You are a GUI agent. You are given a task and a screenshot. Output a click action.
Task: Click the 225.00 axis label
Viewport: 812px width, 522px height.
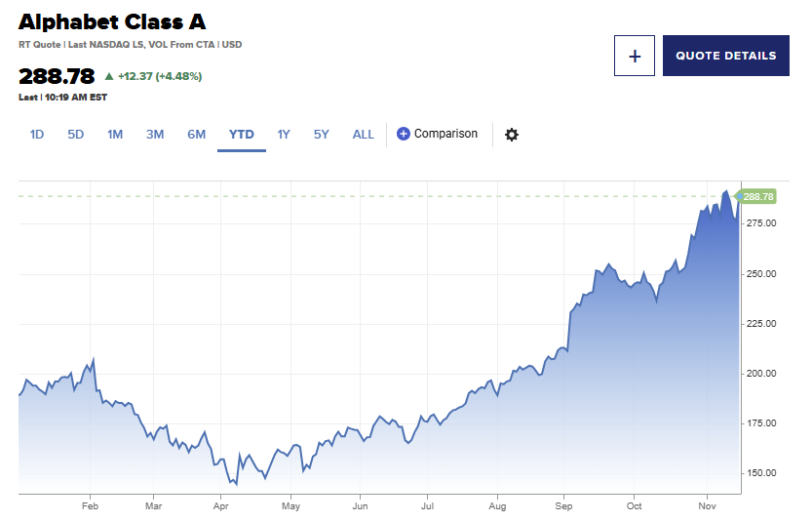[x=760, y=324]
